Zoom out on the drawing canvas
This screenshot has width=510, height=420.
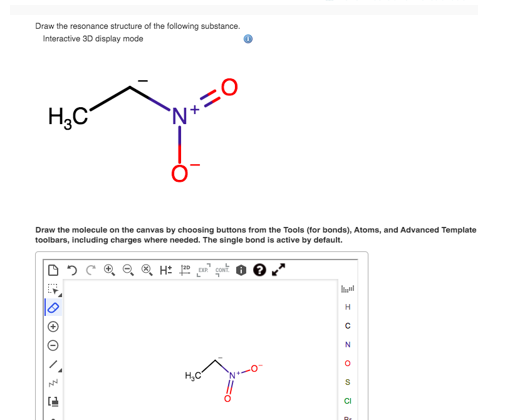pyautogui.click(x=128, y=270)
